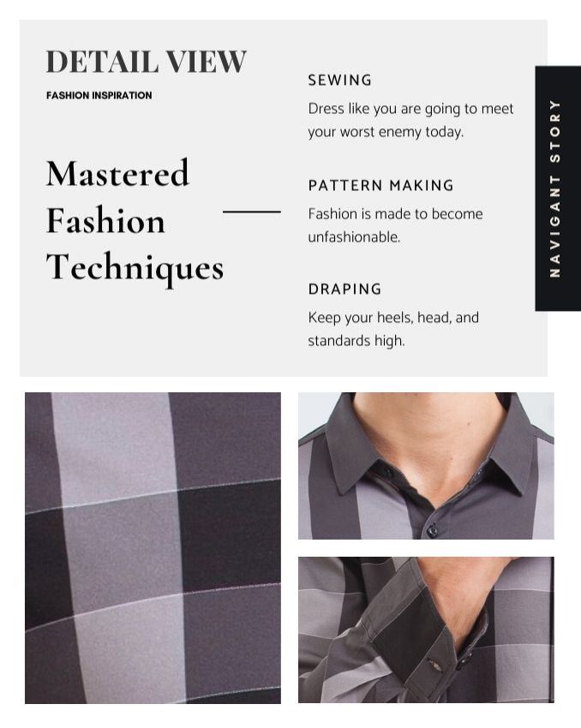The width and height of the screenshot is (581, 728).
Task: Click the shirt button in collar photo
Action: 431,530
